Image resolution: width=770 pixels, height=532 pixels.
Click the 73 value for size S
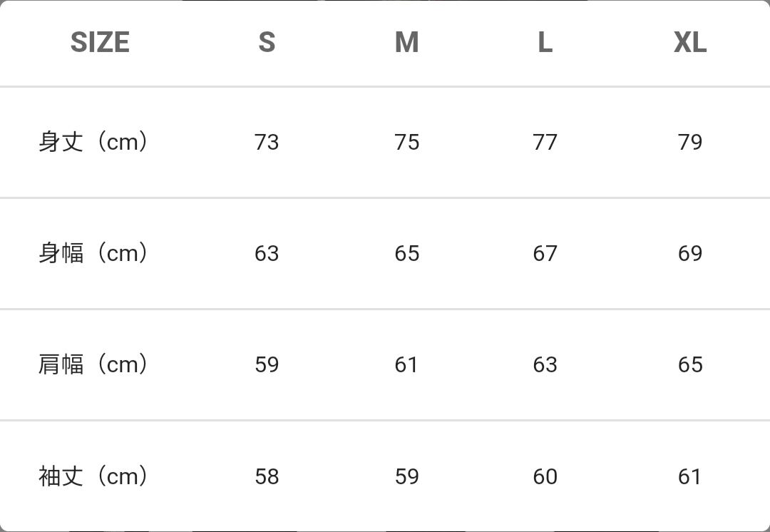point(267,142)
